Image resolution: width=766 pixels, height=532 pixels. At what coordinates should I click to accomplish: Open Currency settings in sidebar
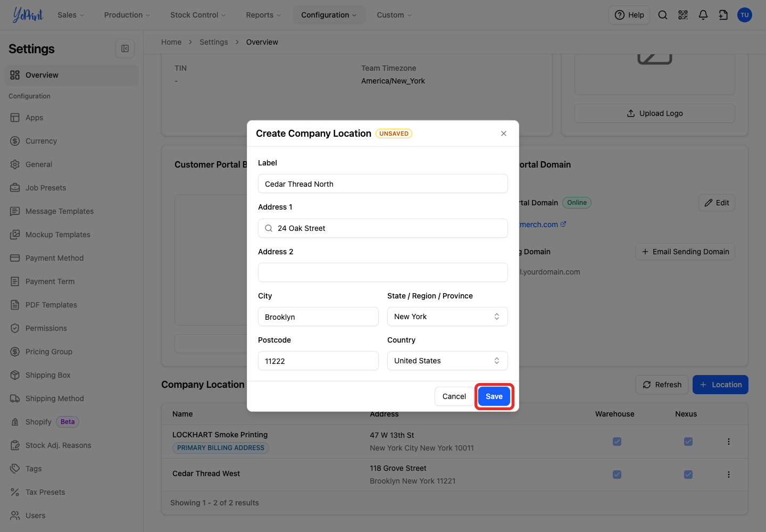click(x=71, y=141)
